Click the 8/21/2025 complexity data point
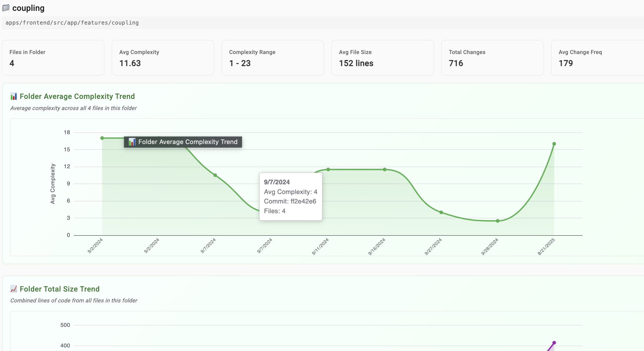This screenshot has width=644, height=351. coord(554,144)
